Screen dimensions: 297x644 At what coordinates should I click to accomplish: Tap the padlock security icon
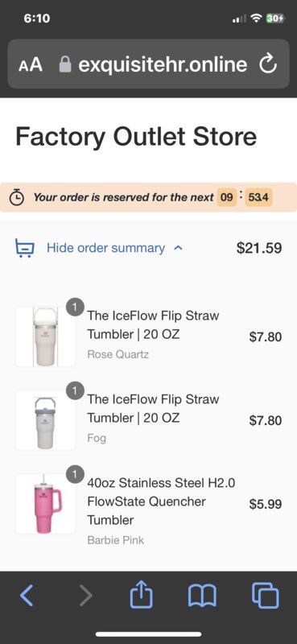click(65, 64)
